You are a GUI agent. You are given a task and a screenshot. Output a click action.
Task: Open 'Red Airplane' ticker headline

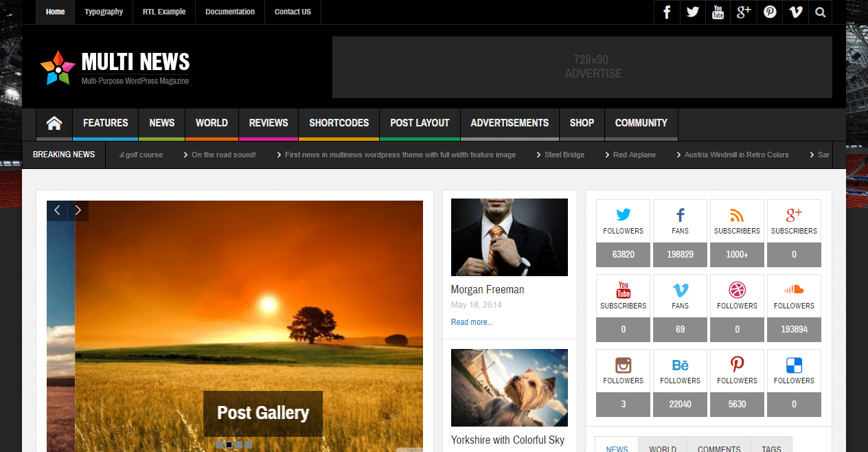pos(635,155)
